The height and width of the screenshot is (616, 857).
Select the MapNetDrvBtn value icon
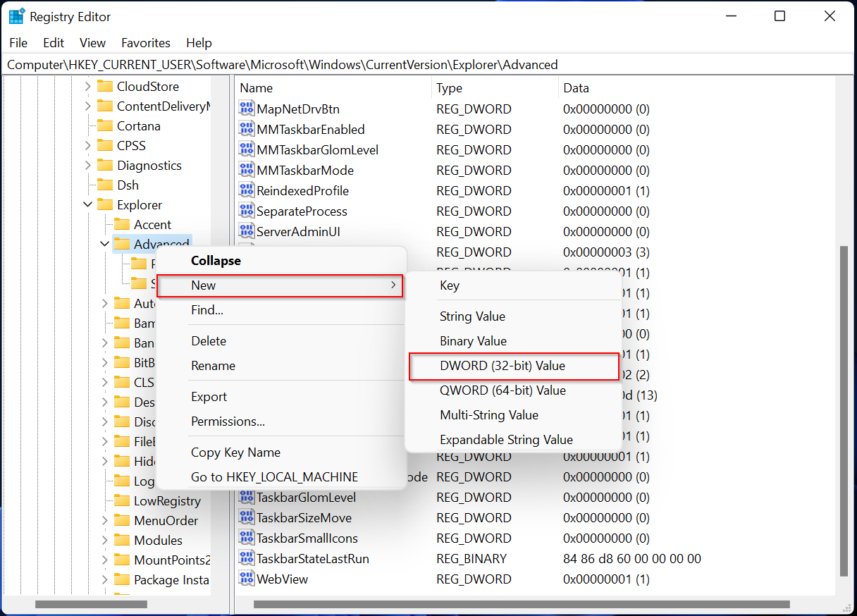[246, 109]
